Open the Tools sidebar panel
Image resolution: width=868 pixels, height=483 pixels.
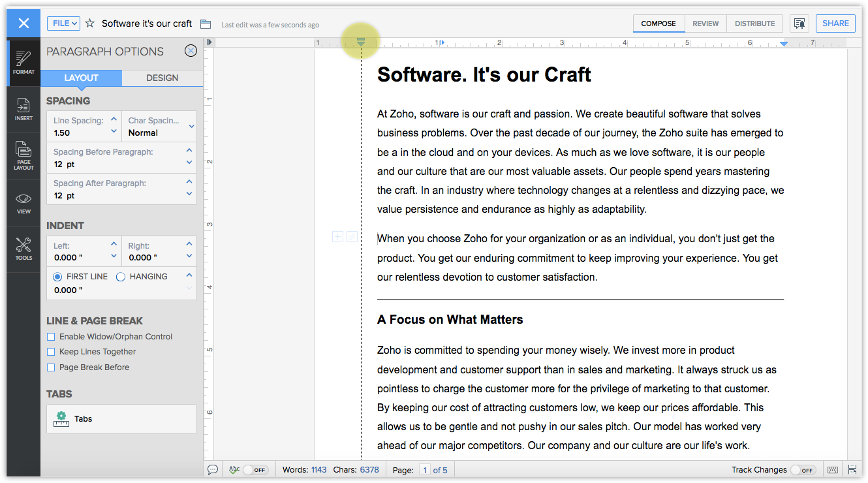(23, 249)
